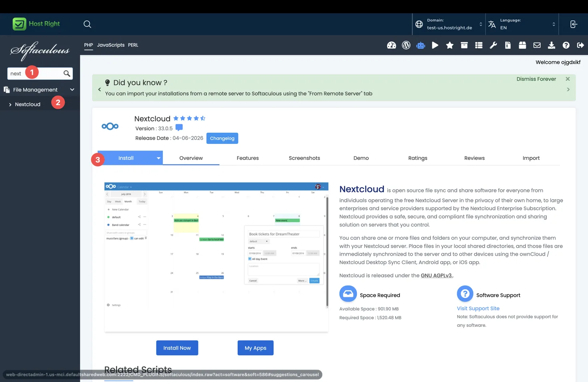Click the sign-out icon in top header
The image size is (588, 382).
click(574, 24)
